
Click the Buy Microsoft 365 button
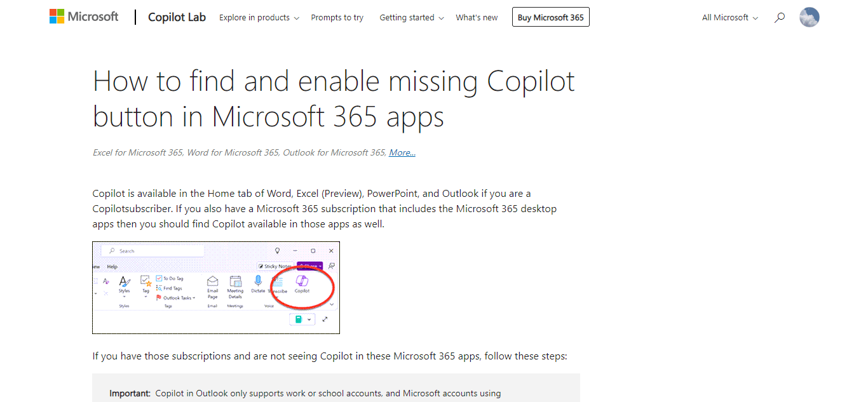[x=551, y=17]
